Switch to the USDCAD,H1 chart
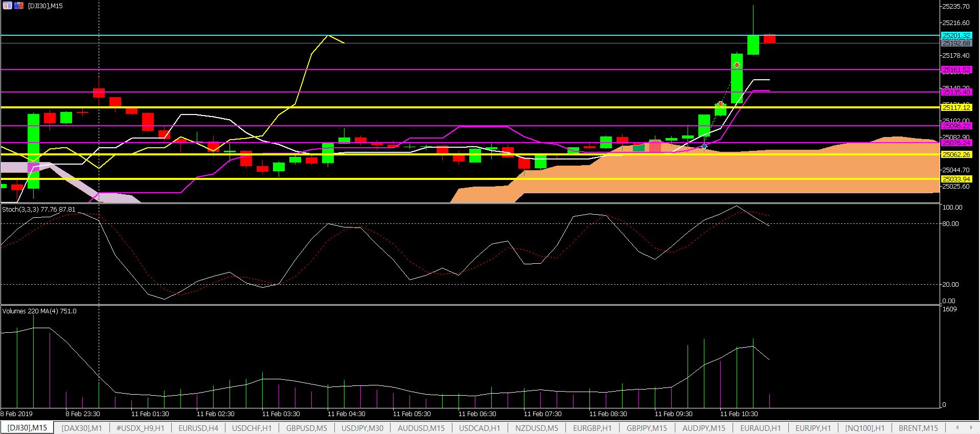This screenshot has width=980, height=434. click(480, 428)
